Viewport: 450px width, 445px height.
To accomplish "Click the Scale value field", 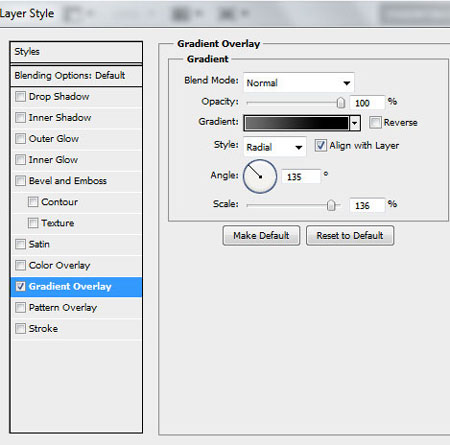I will click(x=367, y=205).
